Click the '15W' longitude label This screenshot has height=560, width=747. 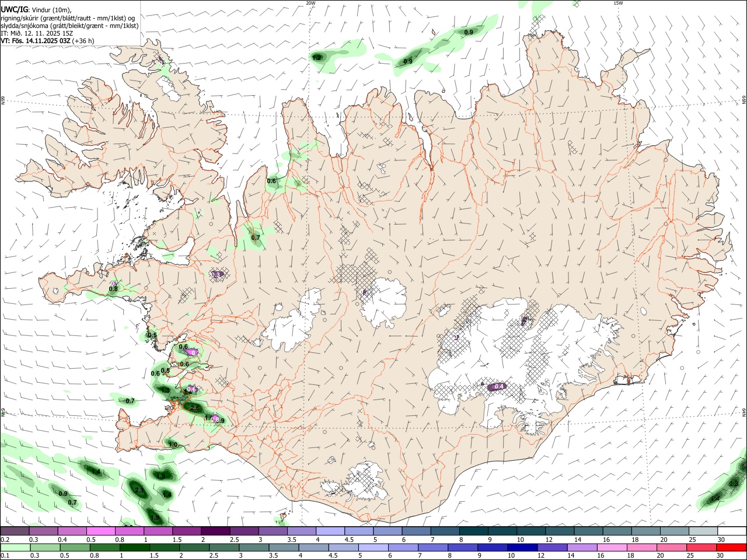click(618, 3)
